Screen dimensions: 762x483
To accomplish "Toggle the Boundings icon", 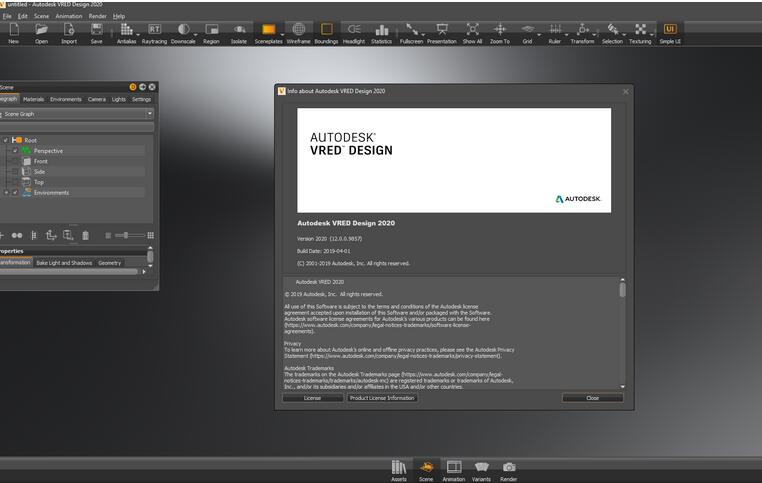I will point(327,30).
